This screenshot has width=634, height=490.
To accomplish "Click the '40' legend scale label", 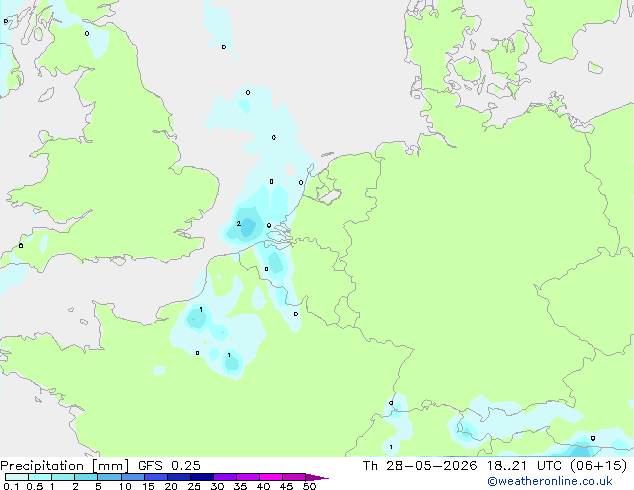I will [263, 486].
